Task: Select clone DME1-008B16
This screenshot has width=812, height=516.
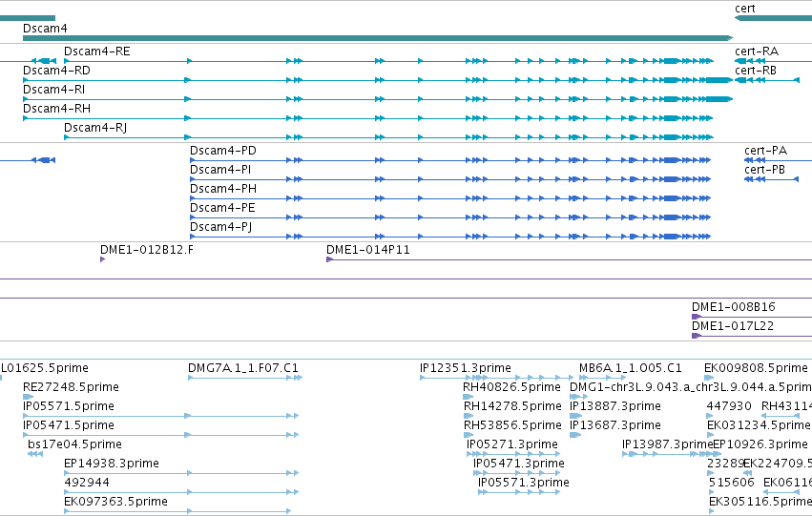Action: pyautogui.click(x=734, y=307)
